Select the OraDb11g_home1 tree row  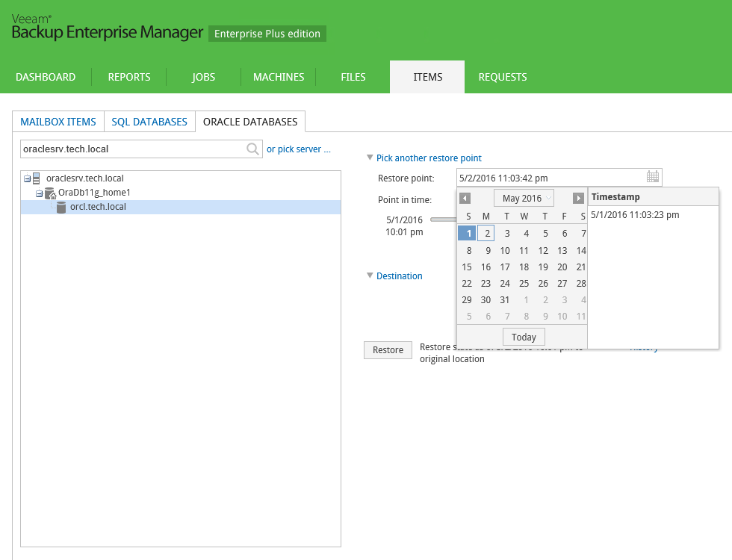[x=181, y=193]
